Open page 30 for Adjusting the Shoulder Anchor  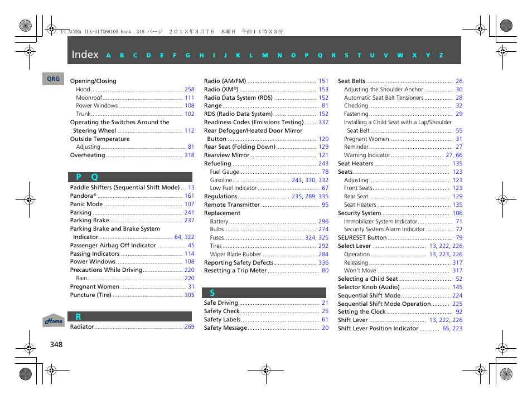pyautogui.click(x=459, y=89)
